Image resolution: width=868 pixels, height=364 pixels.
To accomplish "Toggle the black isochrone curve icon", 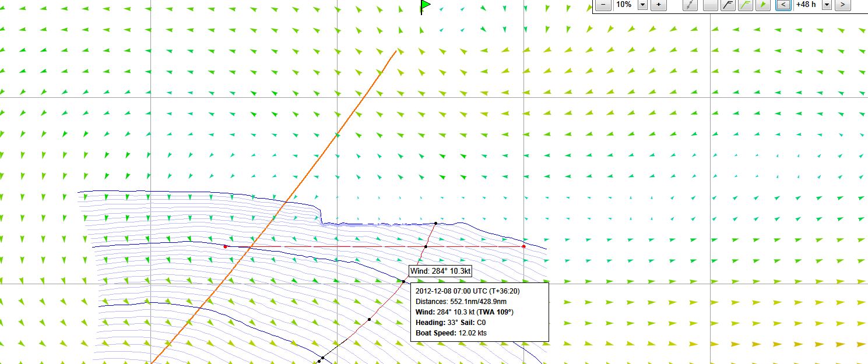I will click(728, 5).
